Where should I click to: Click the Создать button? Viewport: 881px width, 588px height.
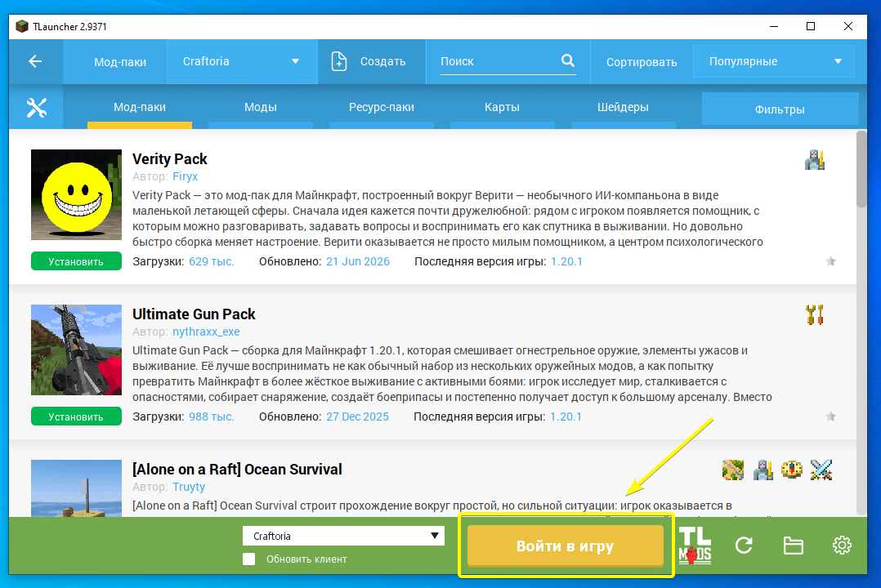point(372,61)
